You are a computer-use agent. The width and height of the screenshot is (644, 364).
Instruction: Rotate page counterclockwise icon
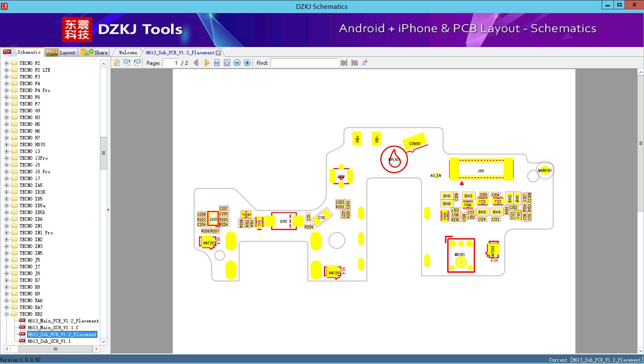point(137,63)
